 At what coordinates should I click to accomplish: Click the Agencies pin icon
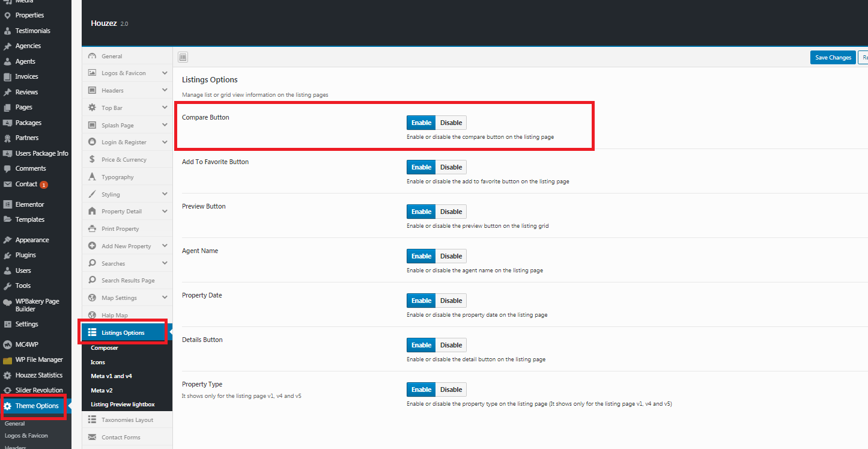click(x=7, y=46)
